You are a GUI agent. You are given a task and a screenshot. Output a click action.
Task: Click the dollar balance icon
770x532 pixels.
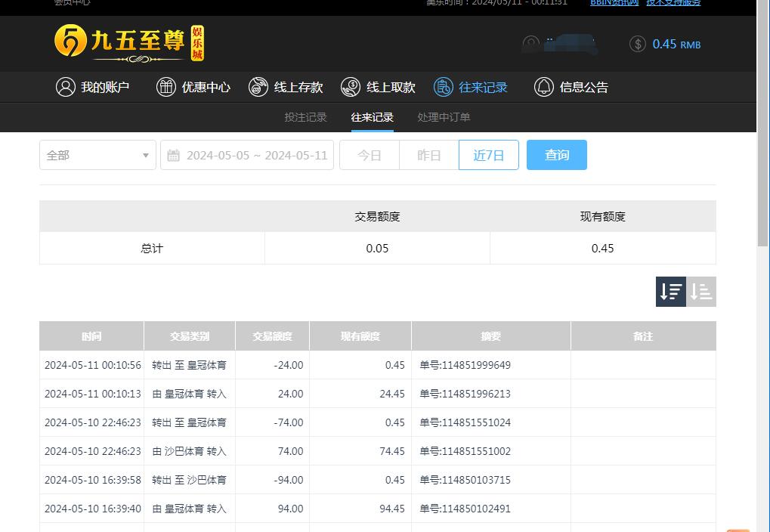(x=638, y=44)
